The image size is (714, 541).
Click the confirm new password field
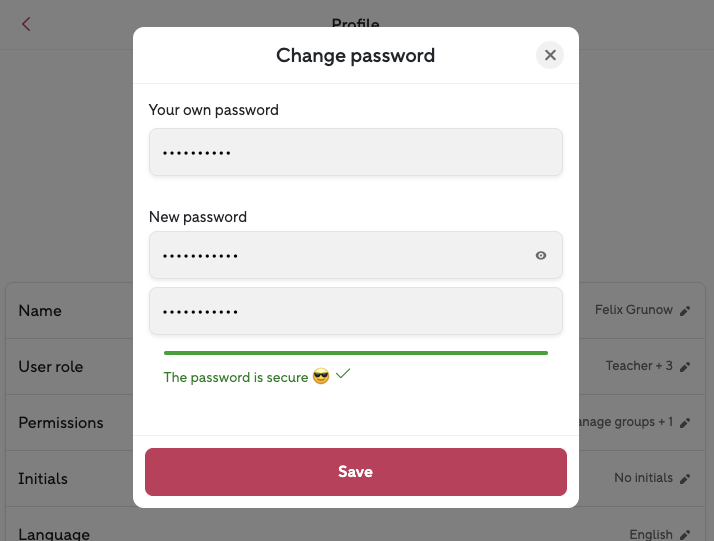tap(356, 311)
